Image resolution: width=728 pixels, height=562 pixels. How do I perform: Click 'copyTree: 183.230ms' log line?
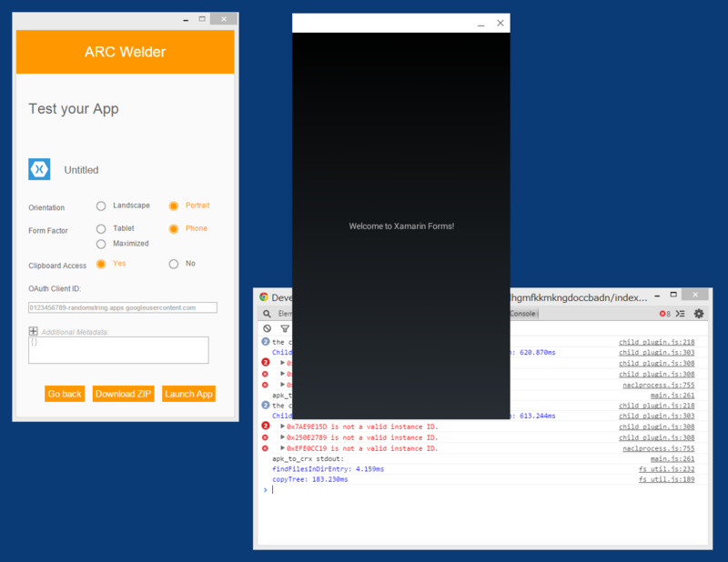pos(309,479)
